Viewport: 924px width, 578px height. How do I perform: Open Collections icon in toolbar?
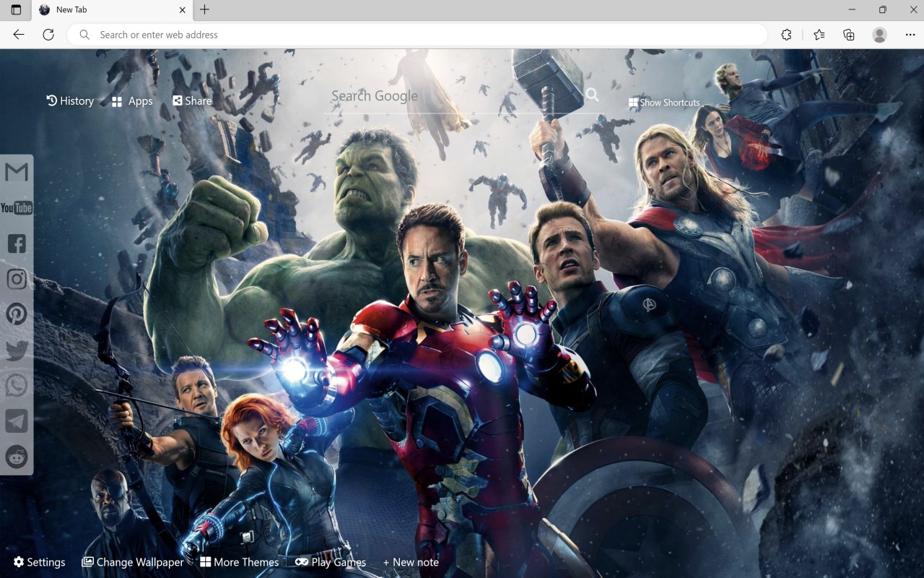[849, 35]
